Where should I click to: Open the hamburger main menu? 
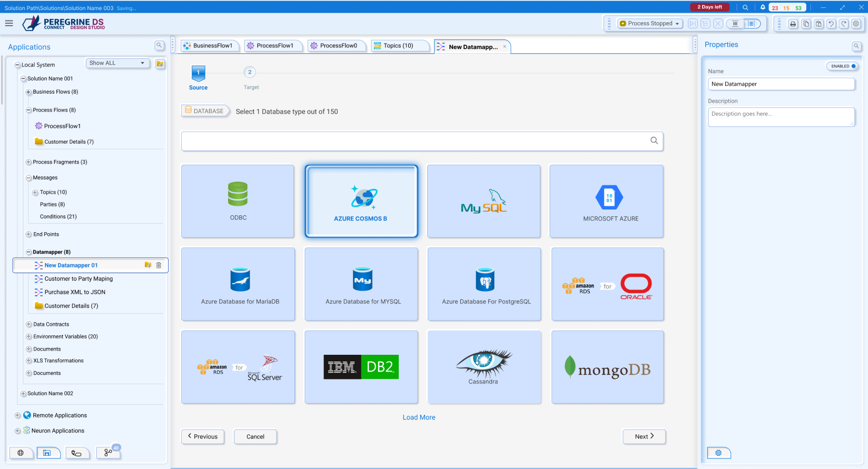click(x=9, y=23)
